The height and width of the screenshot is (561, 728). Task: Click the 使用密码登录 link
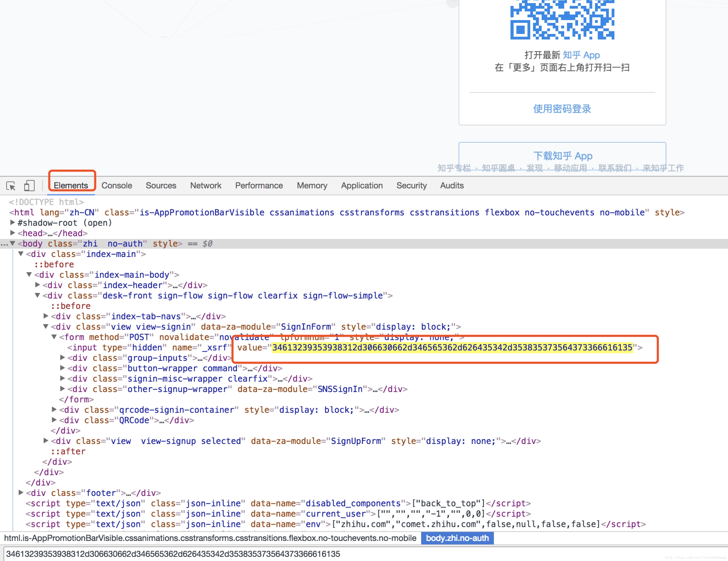[x=562, y=109]
